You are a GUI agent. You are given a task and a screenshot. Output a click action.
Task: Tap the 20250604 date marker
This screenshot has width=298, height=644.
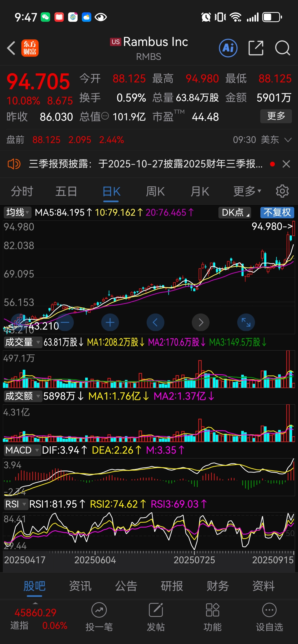tap(95, 560)
